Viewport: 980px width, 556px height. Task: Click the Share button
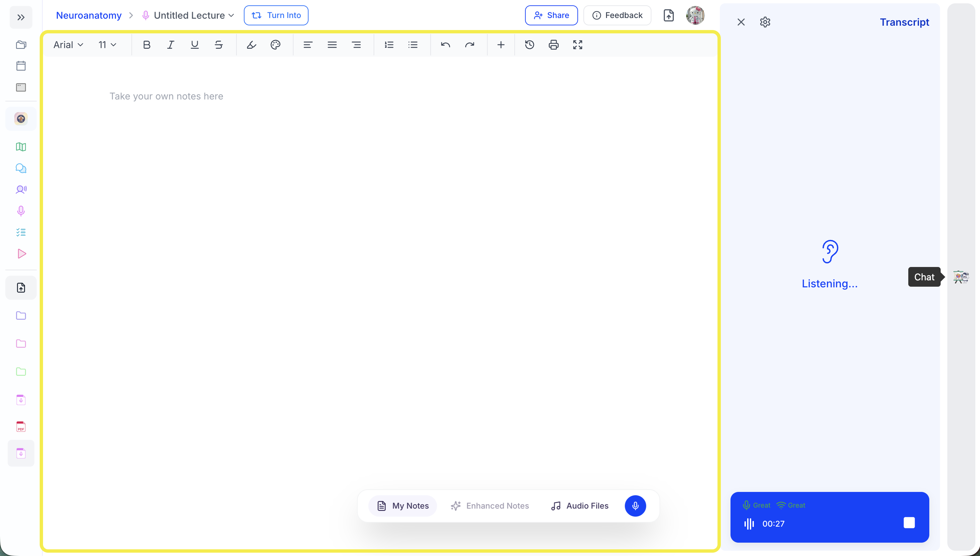tap(551, 15)
